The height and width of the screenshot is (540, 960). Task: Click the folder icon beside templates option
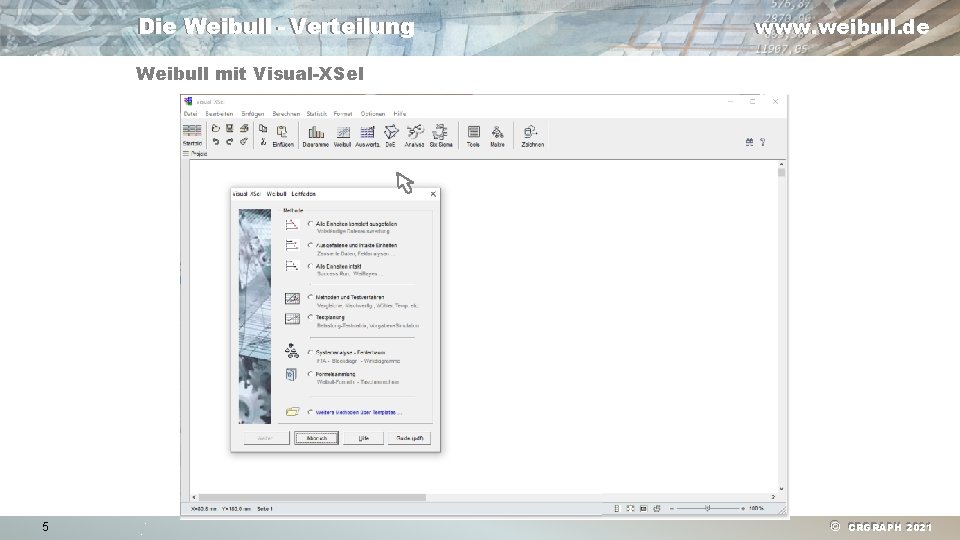[x=292, y=412]
